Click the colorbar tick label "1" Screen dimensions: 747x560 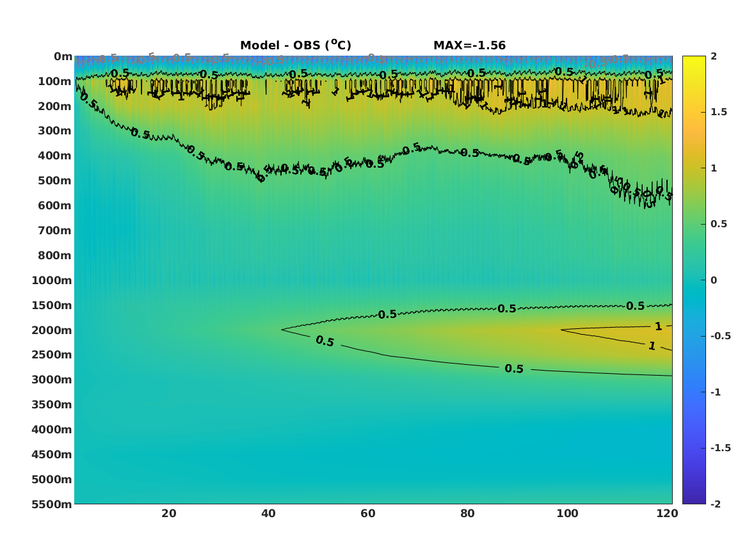point(714,168)
